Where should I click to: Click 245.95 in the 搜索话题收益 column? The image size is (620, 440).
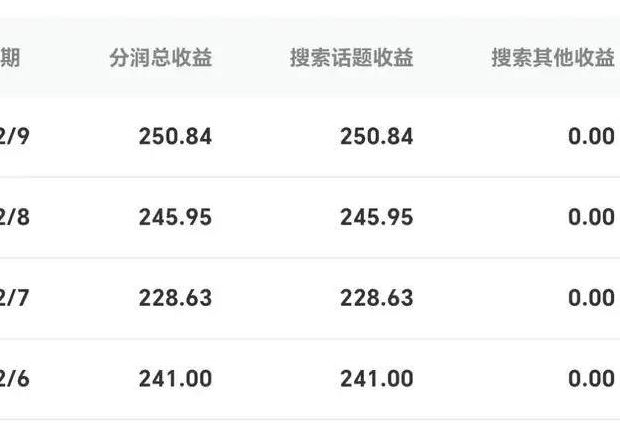376,217
